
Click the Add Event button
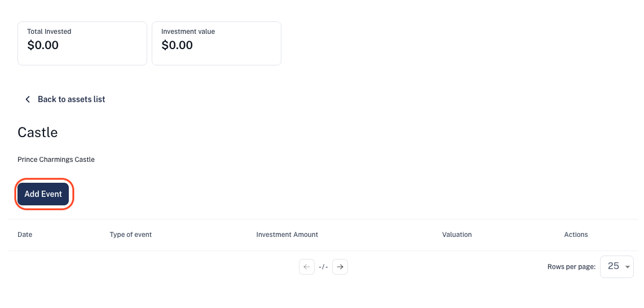43,194
